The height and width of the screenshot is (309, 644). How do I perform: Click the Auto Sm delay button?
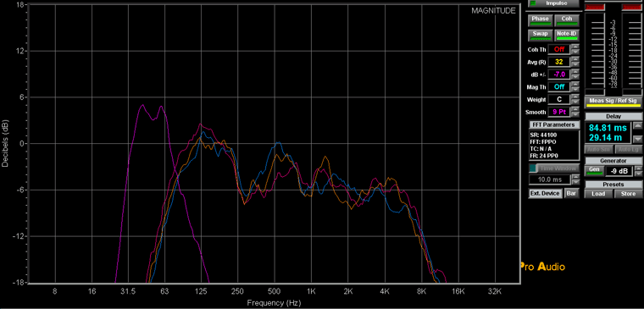click(x=598, y=149)
